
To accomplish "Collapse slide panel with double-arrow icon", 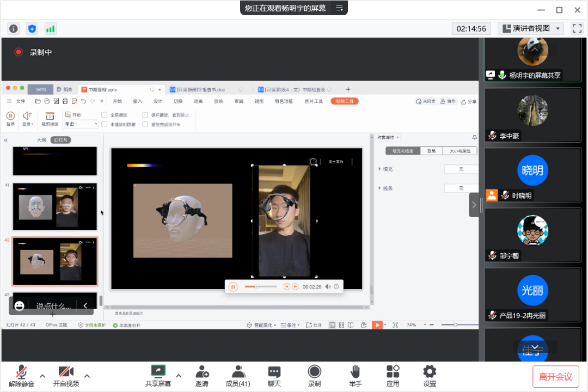I will click(x=5, y=140).
